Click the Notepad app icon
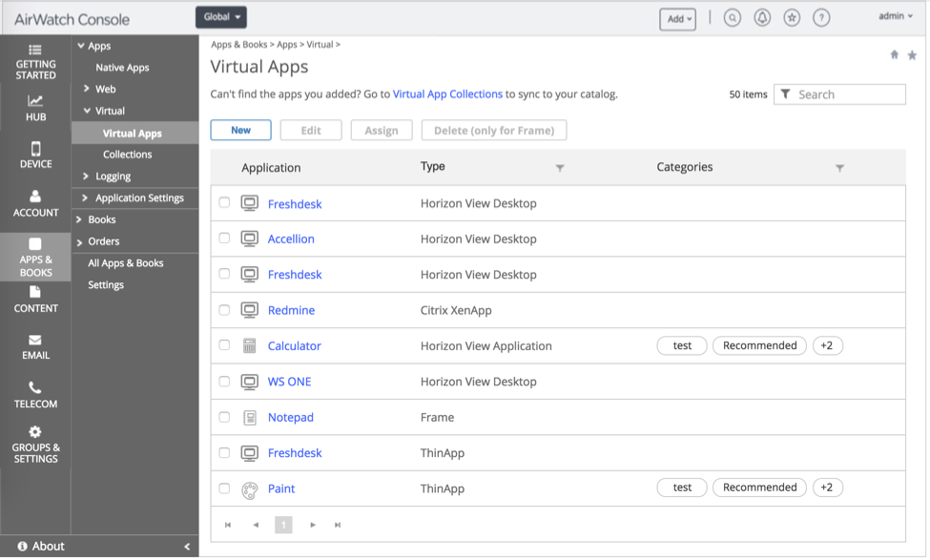Screen dimensions: 930x560 point(250,418)
